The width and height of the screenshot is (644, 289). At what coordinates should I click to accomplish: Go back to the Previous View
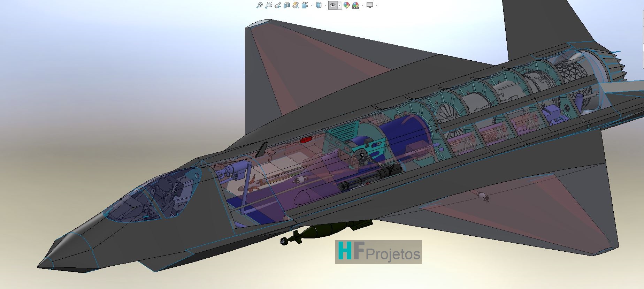(x=278, y=5)
